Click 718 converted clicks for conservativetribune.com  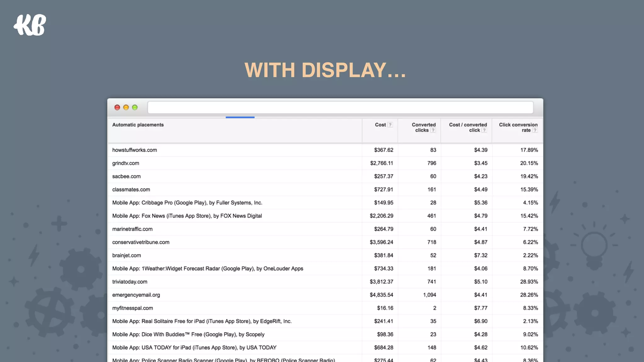pyautogui.click(x=432, y=242)
